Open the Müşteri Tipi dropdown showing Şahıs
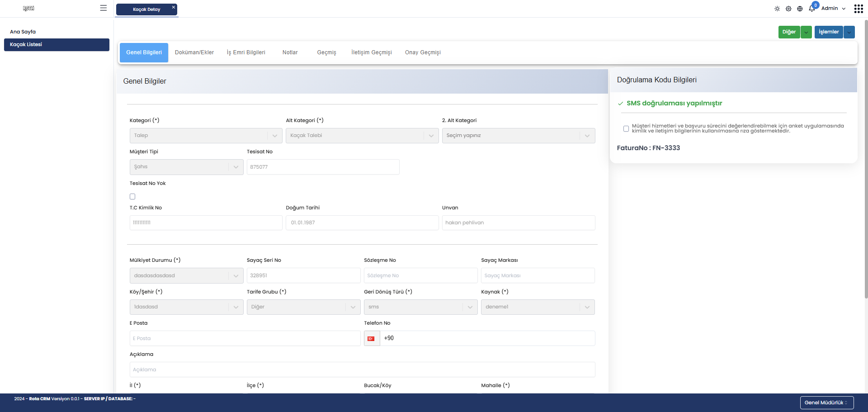Image resolution: width=868 pixels, height=412 pixels. coord(186,167)
